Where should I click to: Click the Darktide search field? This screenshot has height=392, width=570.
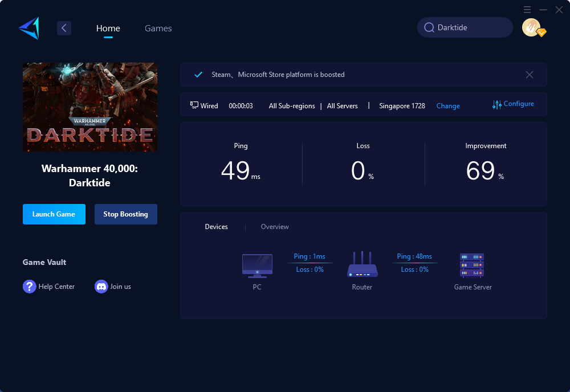465,27
